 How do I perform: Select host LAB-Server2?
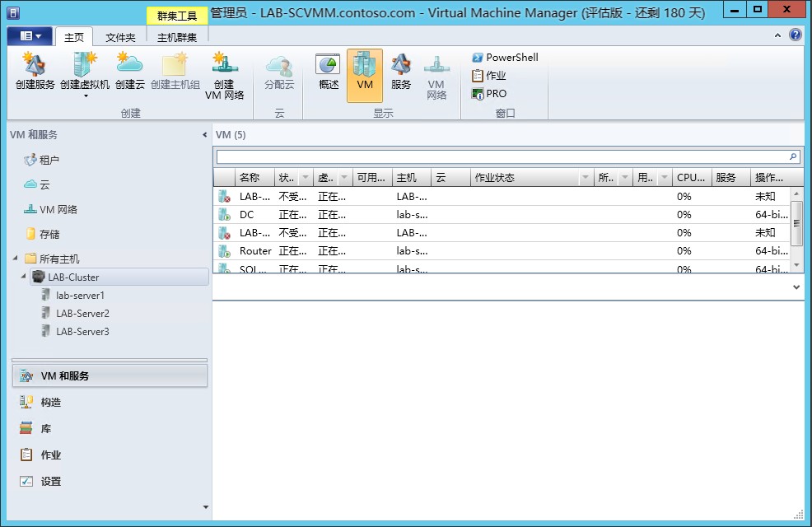click(x=76, y=314)
